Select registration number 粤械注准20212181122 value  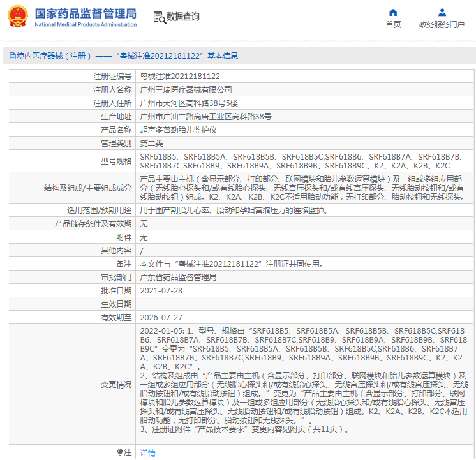click(x=180, y=77)
